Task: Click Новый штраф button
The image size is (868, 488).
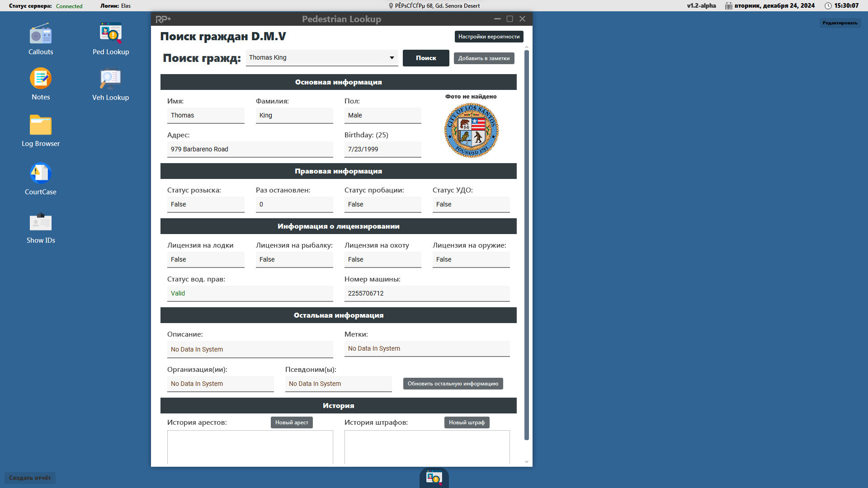Action: click(467, 422)
